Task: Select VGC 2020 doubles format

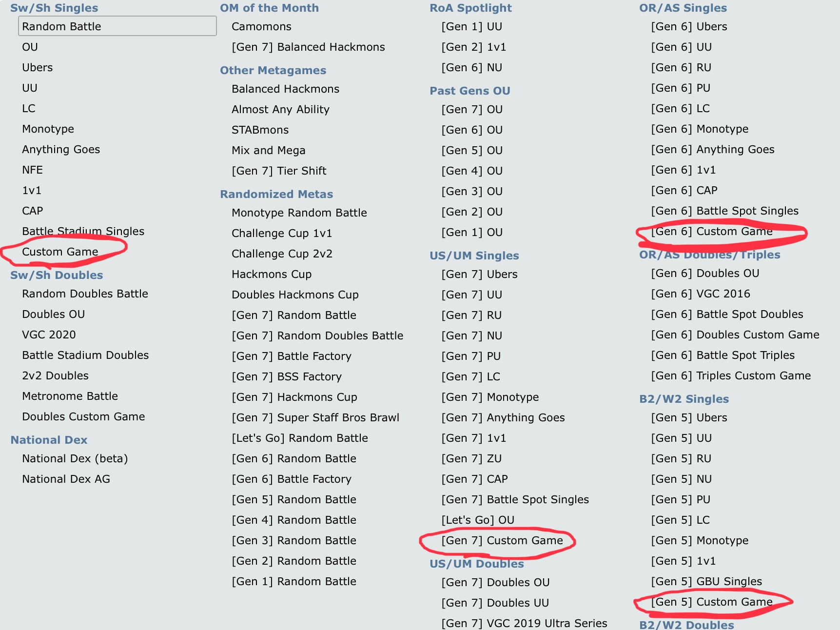Action: click(x=49, y=335)
